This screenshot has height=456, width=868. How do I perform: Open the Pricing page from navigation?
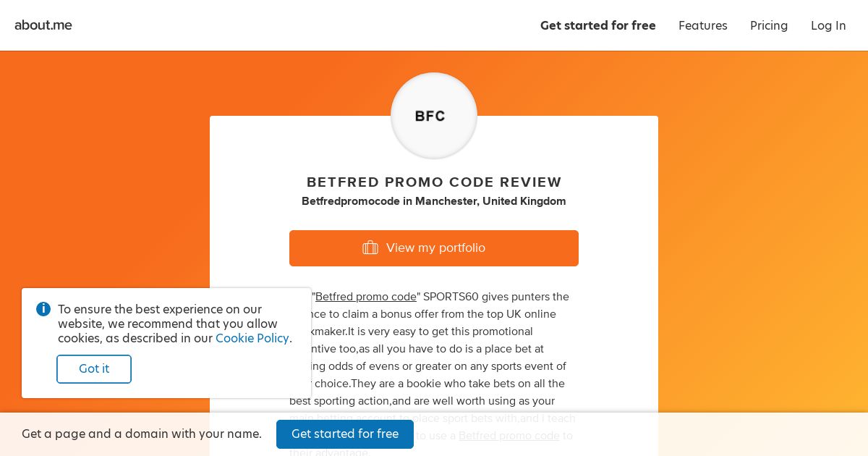click(x=768, y=25)
